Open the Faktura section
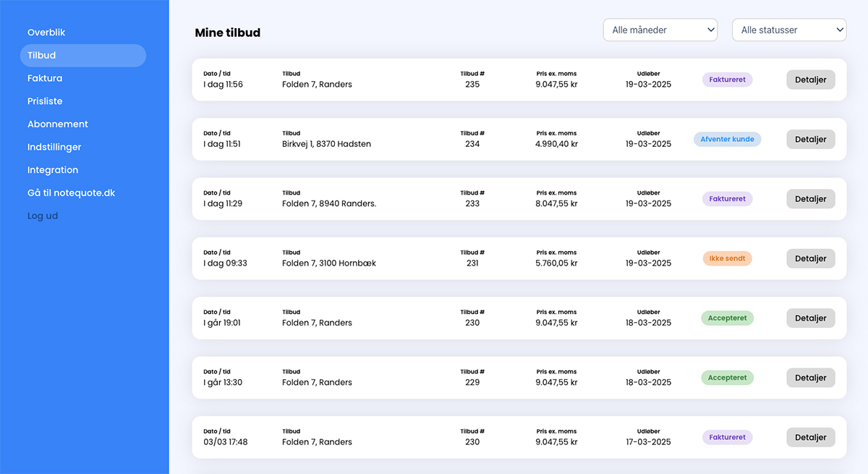868x474 pixels. point(45,78)
